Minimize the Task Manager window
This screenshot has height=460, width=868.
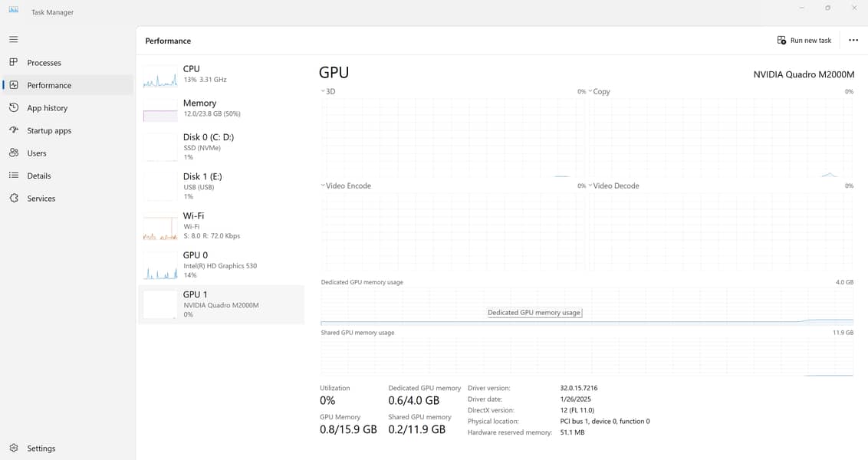[801, 8]
